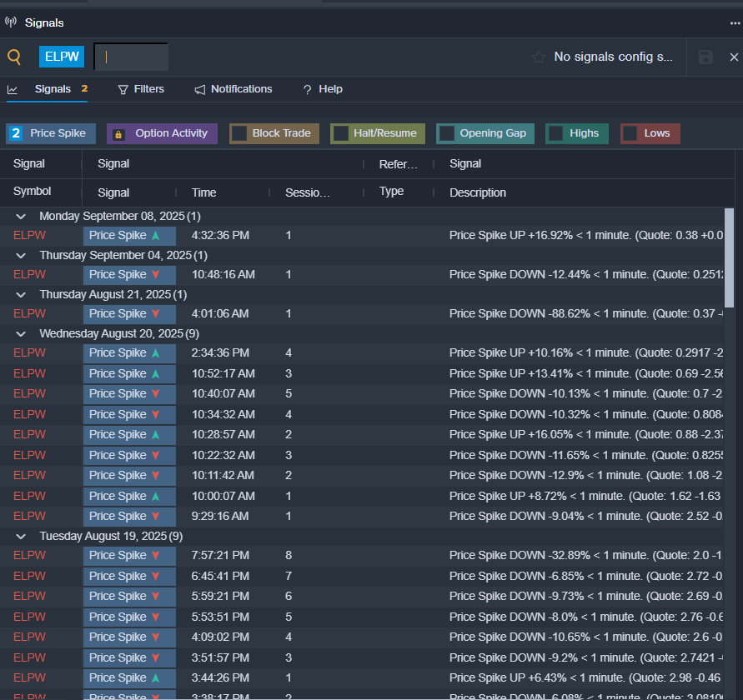The width and height of the screenshot is (743, 700).
Task: Click the magnifier search icon
Action: coord(14,57)
